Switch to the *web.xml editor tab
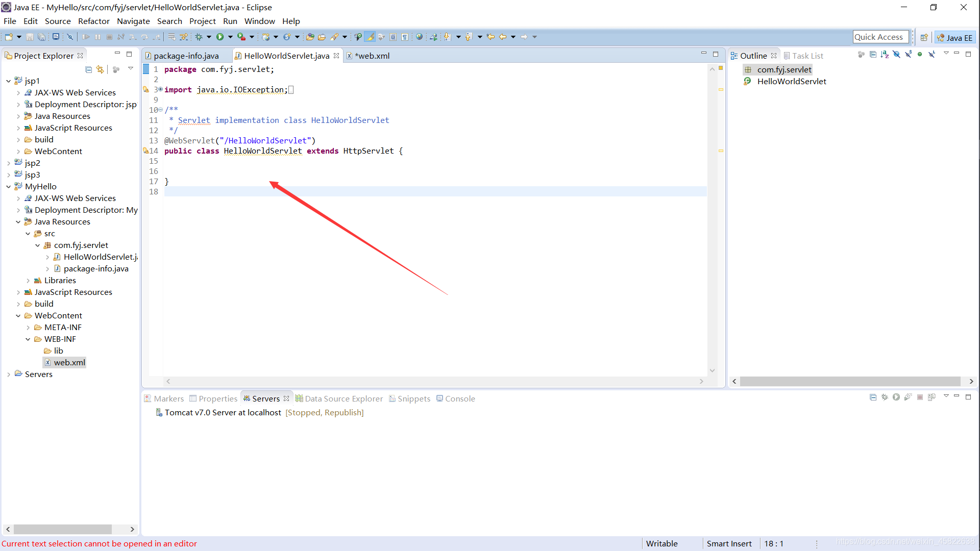The image size is (980, 551). 373,56
